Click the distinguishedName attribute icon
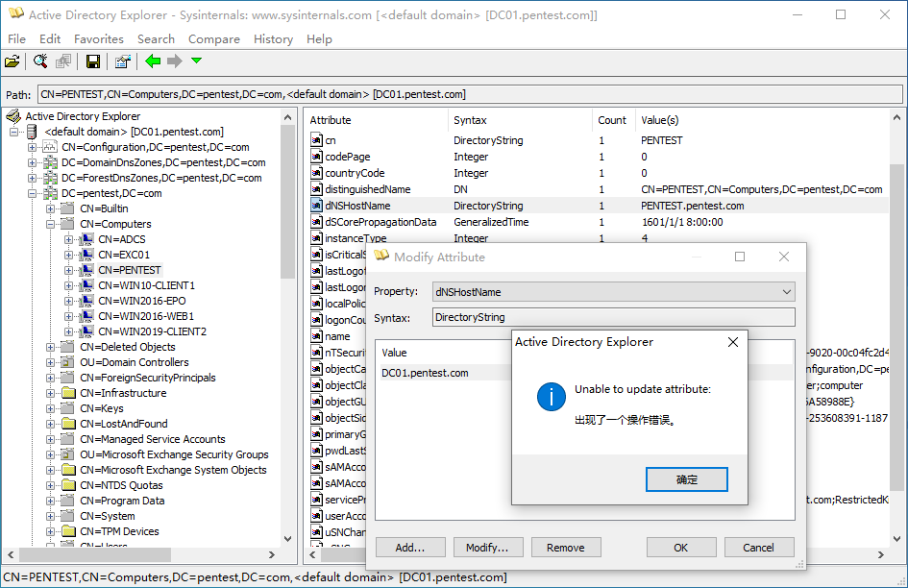908x588 pixels. tap(316, 189)
